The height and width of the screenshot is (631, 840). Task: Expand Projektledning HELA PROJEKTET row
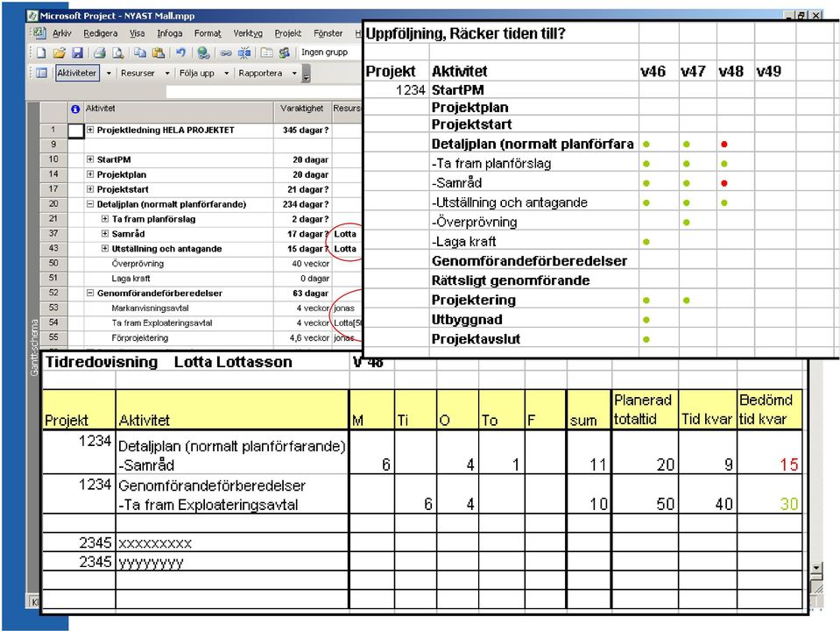(90, 130)
